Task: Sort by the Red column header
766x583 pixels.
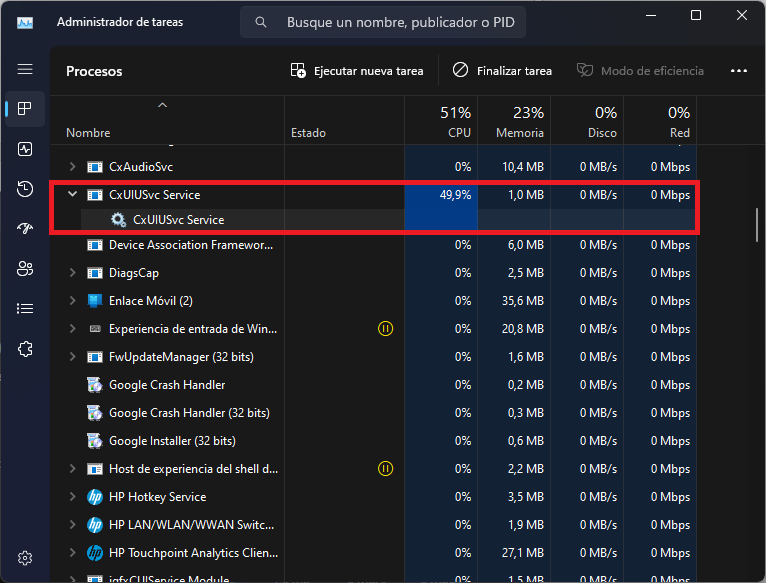Action: tap(660, 120)
